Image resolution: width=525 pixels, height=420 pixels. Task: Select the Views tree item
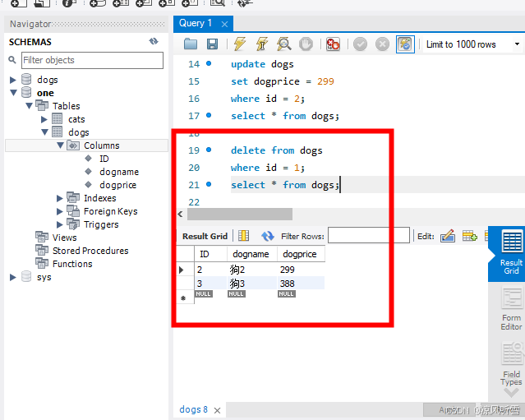pyautogui.click(x=64, y=238)
